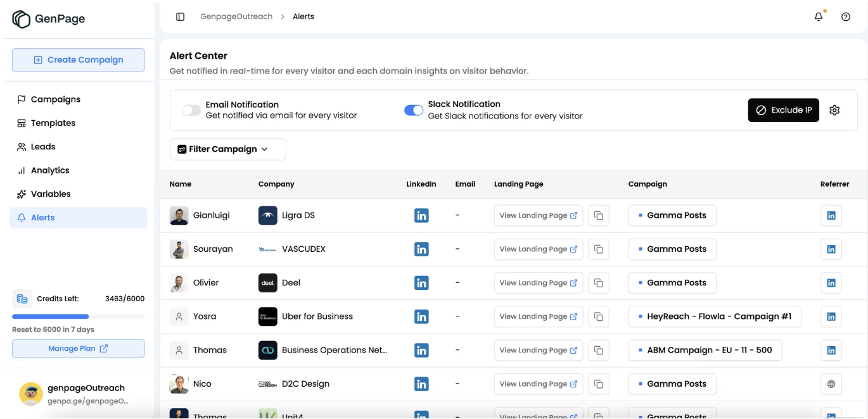Select Alerts in the sidebar
Screen dimensions: 868x419
tap(79, 218)
